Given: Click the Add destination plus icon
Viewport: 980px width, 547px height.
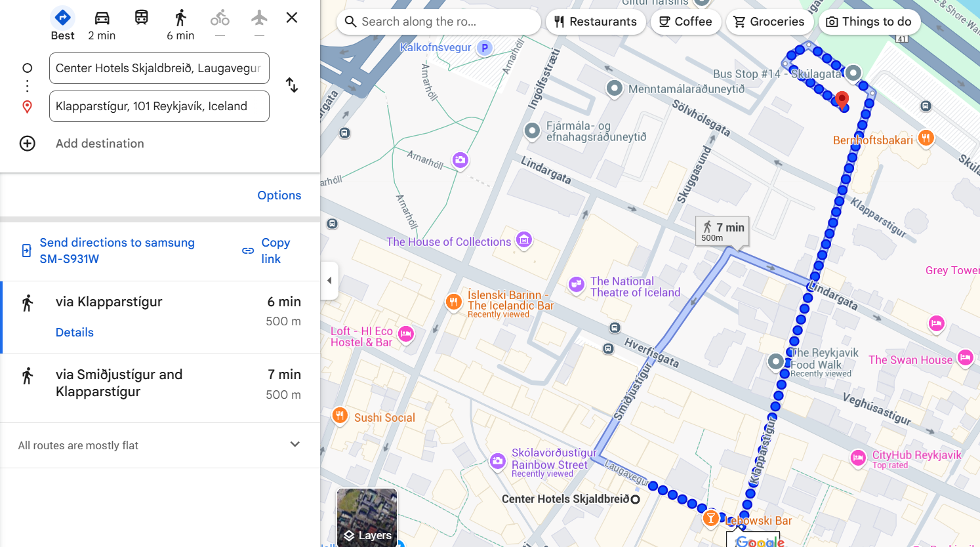Looking at the screenshot, I should pyautogui.click(x=28, y=144).
